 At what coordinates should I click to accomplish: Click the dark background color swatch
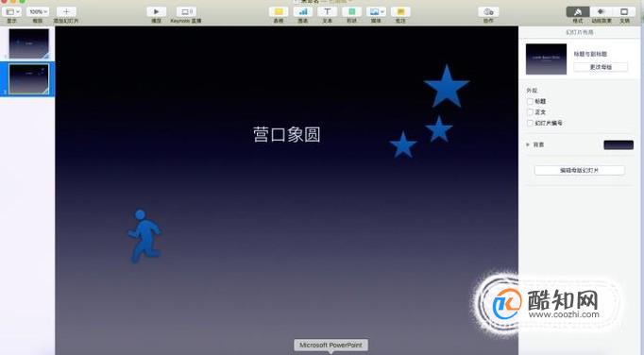coord(619,144)
